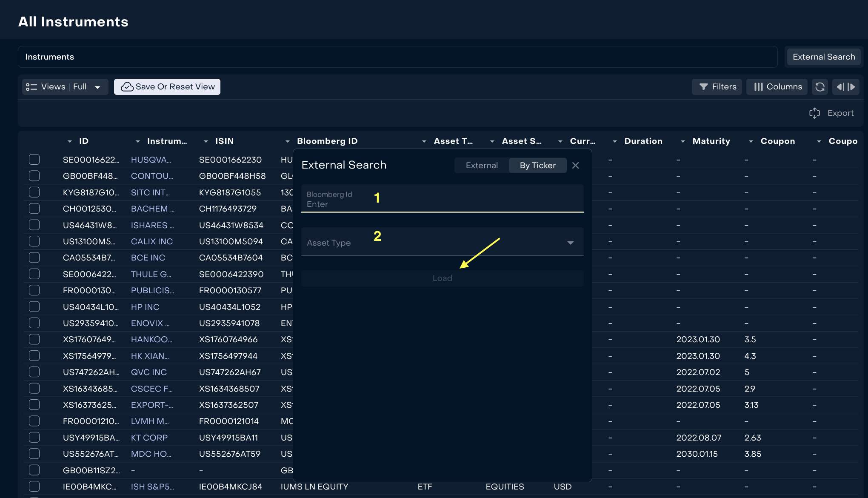Open the Bloomberg ID column menu arrow

(x=288, y=141)
